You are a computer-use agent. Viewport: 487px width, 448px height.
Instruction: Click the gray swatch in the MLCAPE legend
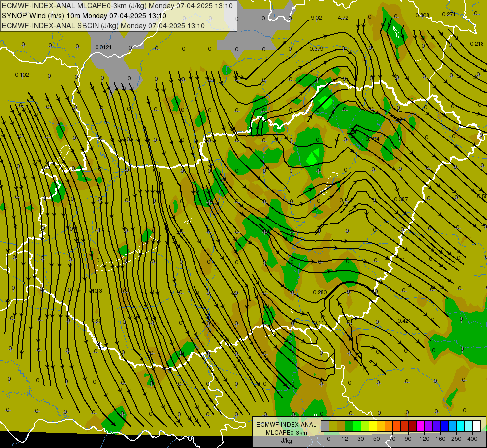tap(325, 426)
